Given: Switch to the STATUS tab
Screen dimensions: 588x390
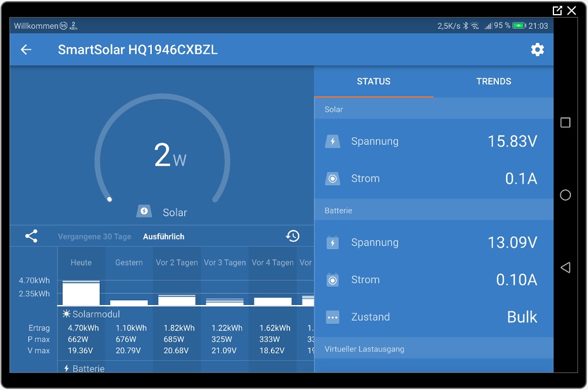Looking at the screenshot, I should [373, 82].
